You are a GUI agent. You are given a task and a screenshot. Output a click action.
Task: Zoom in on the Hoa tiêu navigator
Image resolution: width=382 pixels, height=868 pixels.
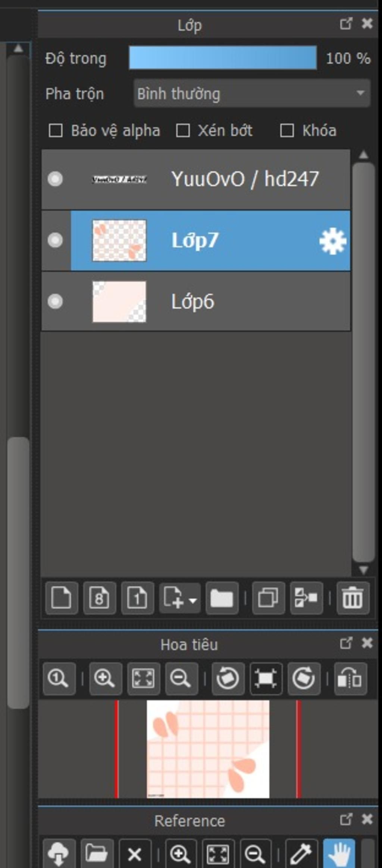pos(105,679)
